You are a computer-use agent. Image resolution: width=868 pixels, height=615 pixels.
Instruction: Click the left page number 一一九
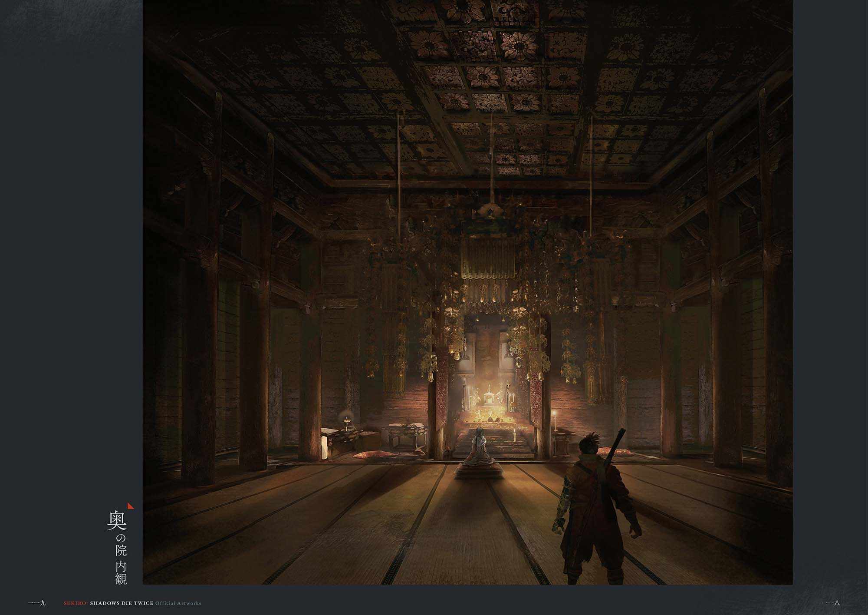tap(36, 603)
